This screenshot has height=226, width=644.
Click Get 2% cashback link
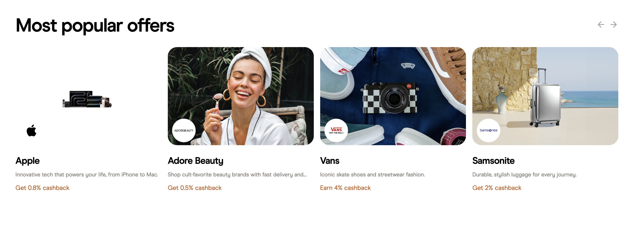pos(497,188)
